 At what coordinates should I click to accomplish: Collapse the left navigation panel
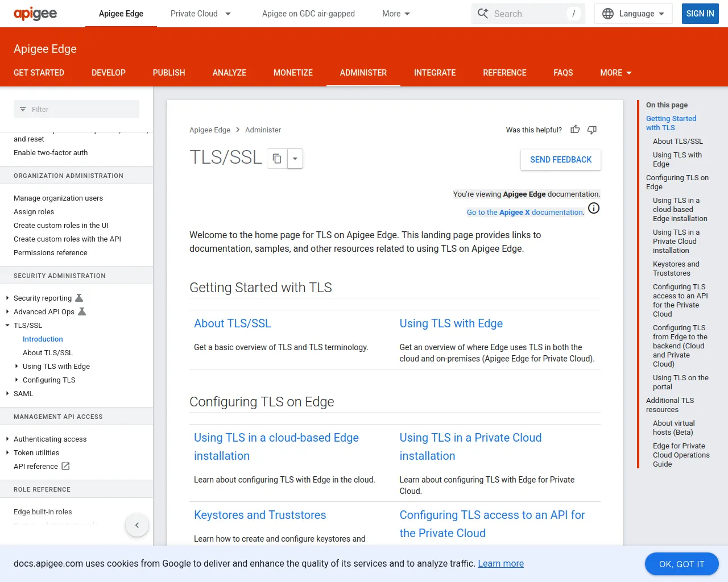click(x=137, y=525)
